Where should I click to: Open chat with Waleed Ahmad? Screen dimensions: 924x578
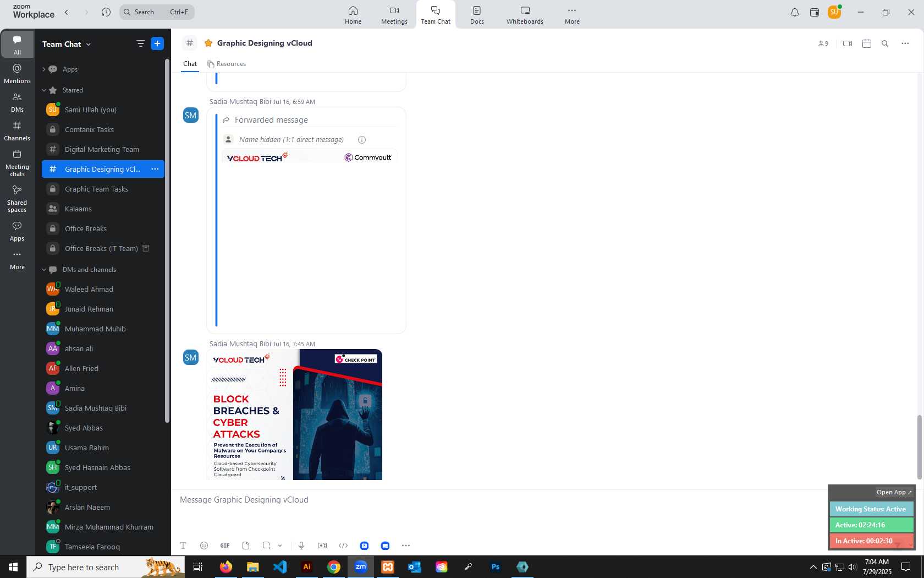(103, 289)
